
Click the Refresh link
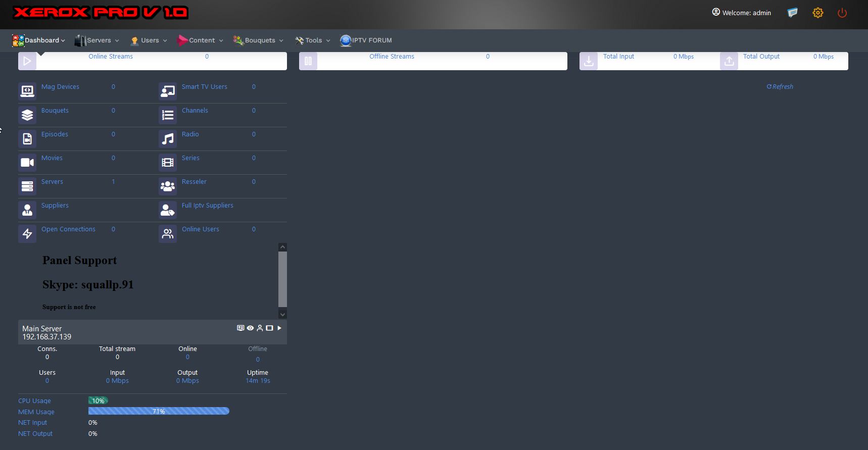(x=780, y=87)
